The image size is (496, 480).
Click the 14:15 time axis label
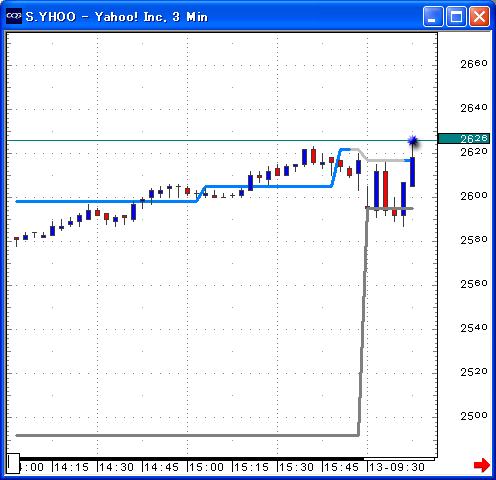coord(71,467)
